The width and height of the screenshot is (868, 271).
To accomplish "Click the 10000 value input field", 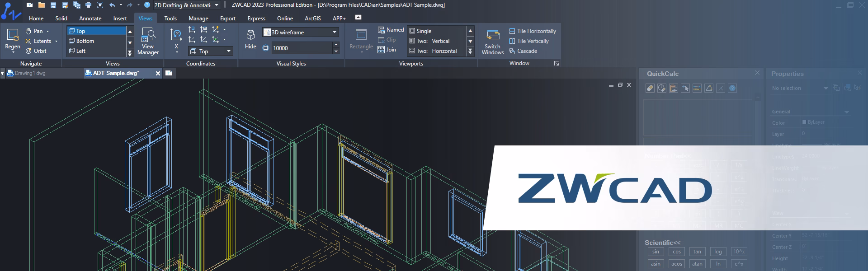I will [x=302, y=48].
